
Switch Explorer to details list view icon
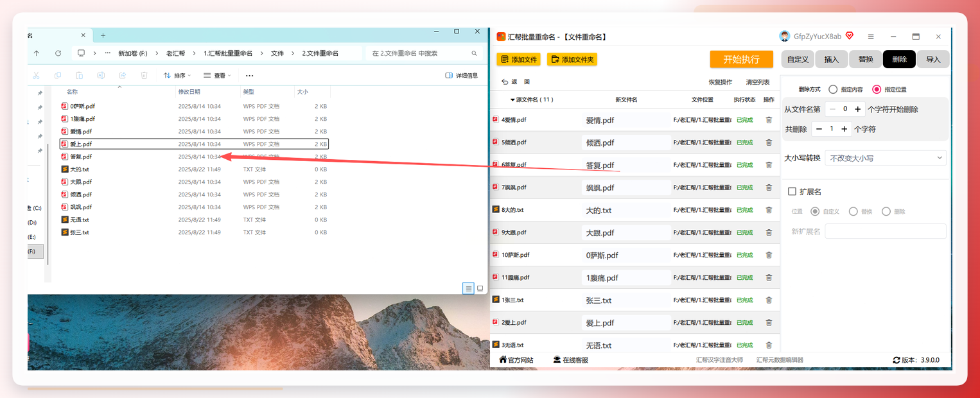(468, 288)
